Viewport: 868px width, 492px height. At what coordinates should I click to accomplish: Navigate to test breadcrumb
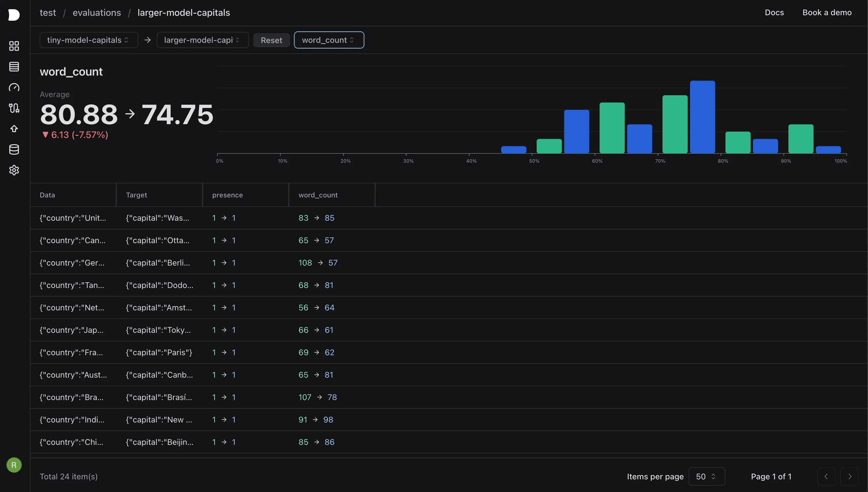(48, 13)
